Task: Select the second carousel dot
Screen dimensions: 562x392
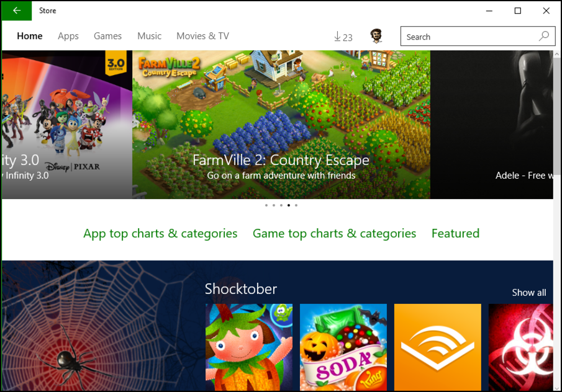Action: pyautogui.click(x=274, y=205)
